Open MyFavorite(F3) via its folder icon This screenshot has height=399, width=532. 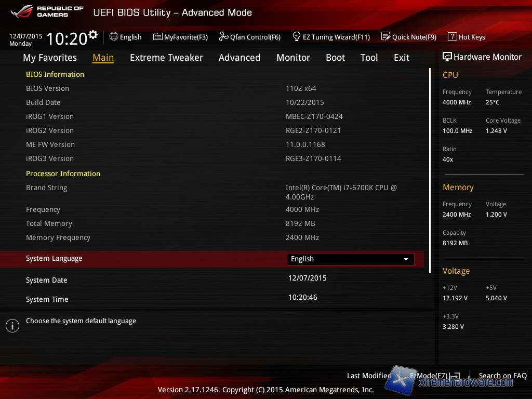(x=157, y=37)
